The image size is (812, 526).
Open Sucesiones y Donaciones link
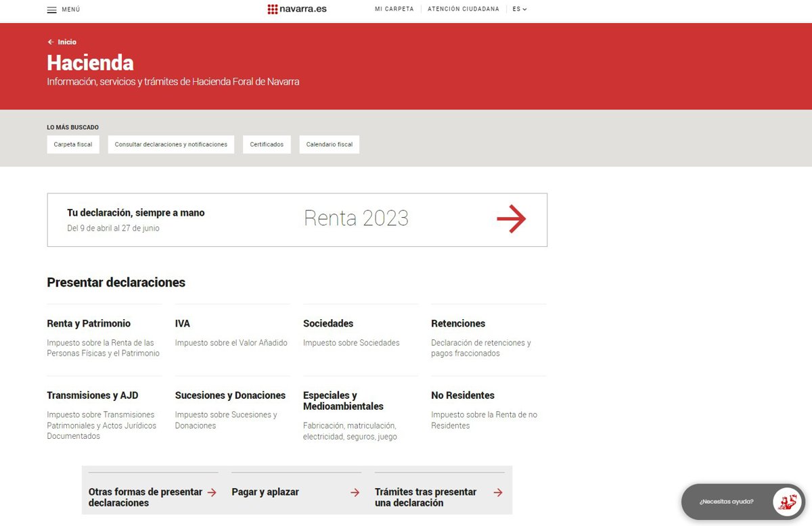[x=230, y=396]
